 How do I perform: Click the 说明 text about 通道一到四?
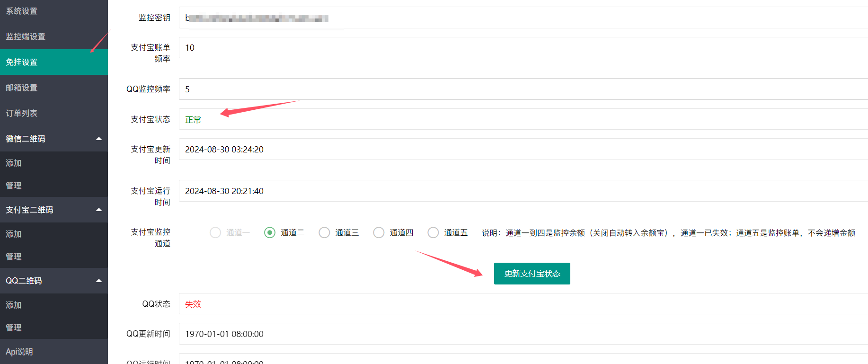668,233
